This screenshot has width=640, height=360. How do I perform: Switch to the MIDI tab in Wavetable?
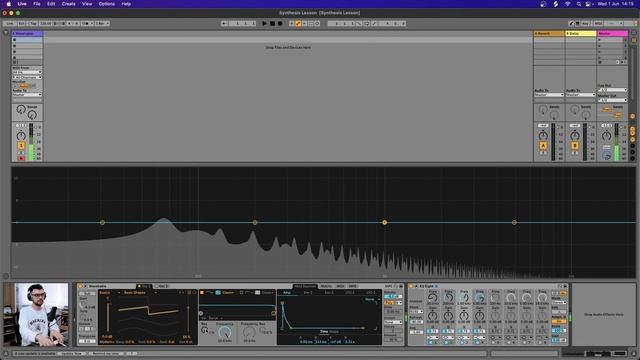(x=340, y=287)
